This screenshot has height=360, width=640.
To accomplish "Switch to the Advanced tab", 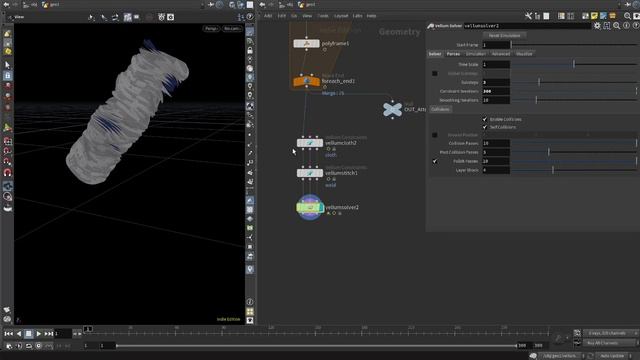I will click(500, 54).
